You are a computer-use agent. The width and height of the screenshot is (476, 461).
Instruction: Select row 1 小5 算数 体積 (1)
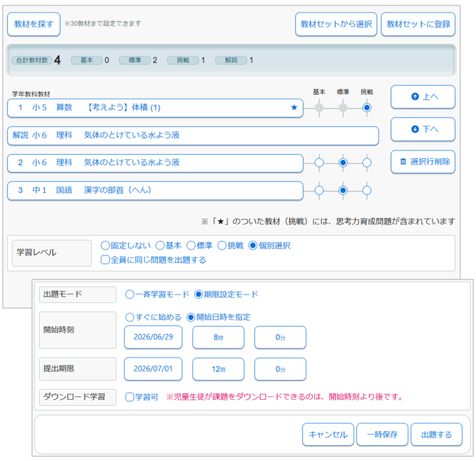[155, 108]
